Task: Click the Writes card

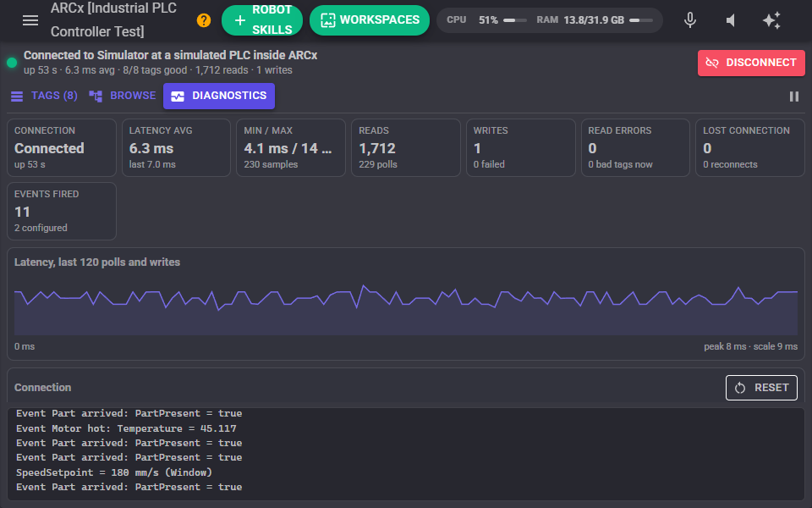Action: pyautogui.click(x=521, y=147)
